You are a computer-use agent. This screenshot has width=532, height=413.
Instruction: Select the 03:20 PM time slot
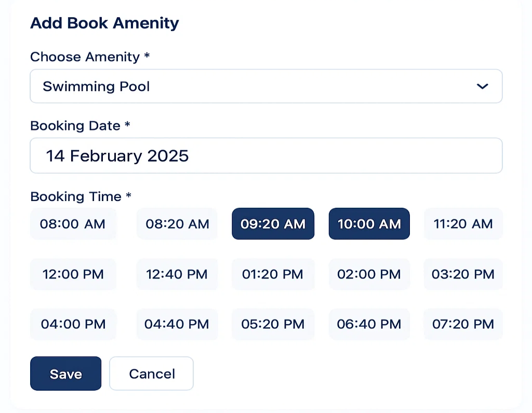pyautogui.click(x=462, y=274)
